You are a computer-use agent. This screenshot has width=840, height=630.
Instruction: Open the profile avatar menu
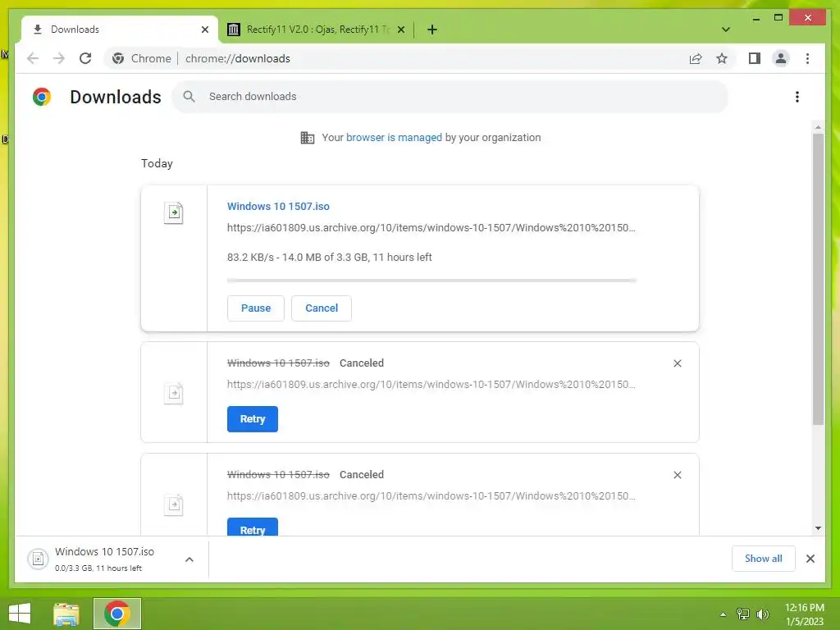point(781,58)
